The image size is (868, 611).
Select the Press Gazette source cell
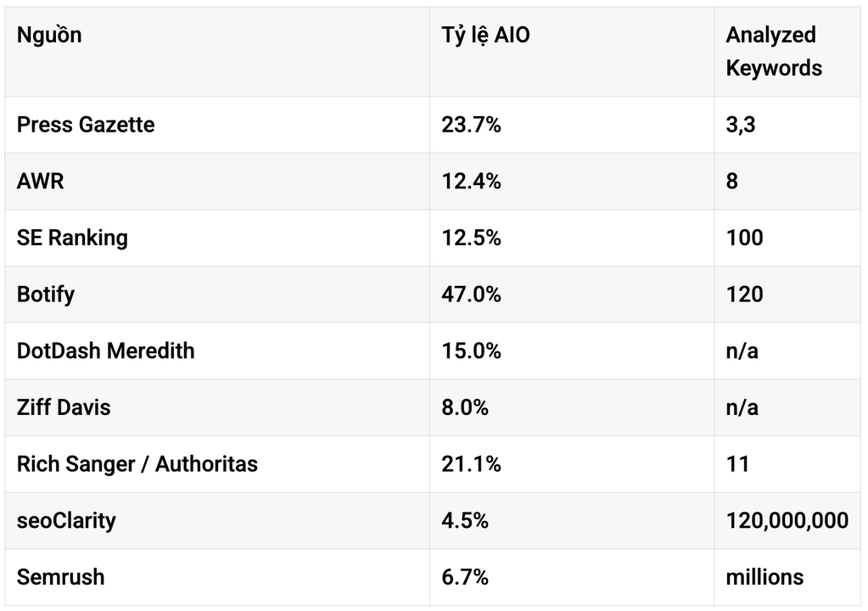pyautogui.click(x=86, y=125)
